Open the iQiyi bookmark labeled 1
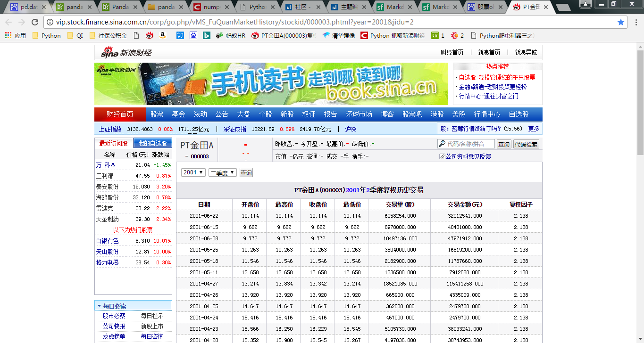The image size is (644, 343). 437,35
